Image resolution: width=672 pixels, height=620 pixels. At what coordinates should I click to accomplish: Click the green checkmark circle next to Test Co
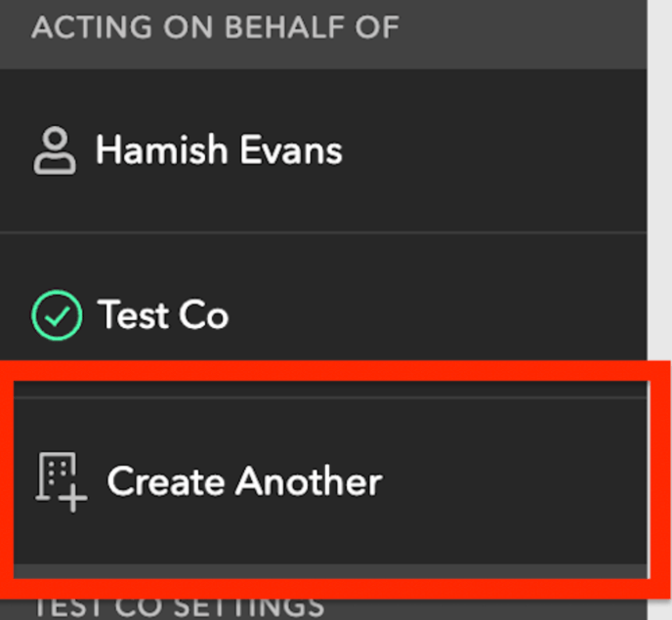pos(57,315)
